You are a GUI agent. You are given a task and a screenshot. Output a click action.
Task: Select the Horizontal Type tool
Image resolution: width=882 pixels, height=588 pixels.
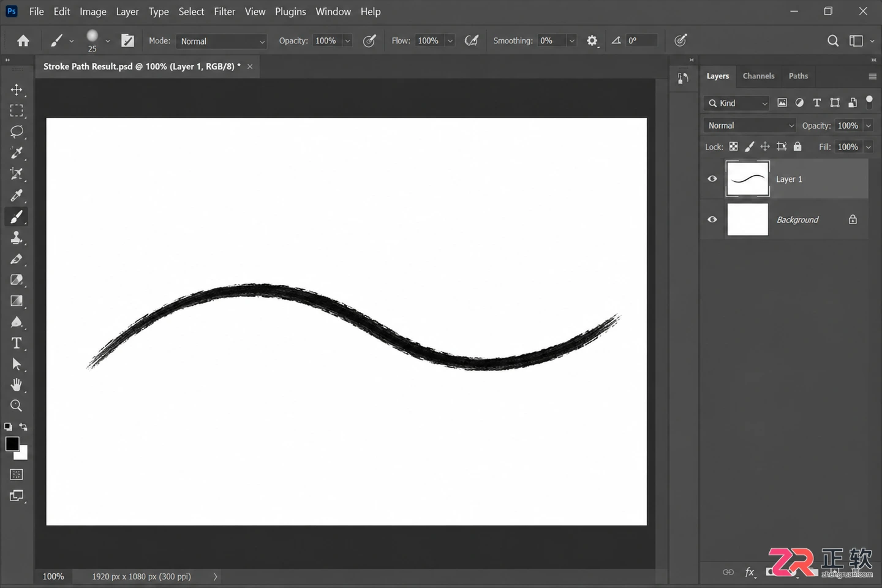(17, 343)
